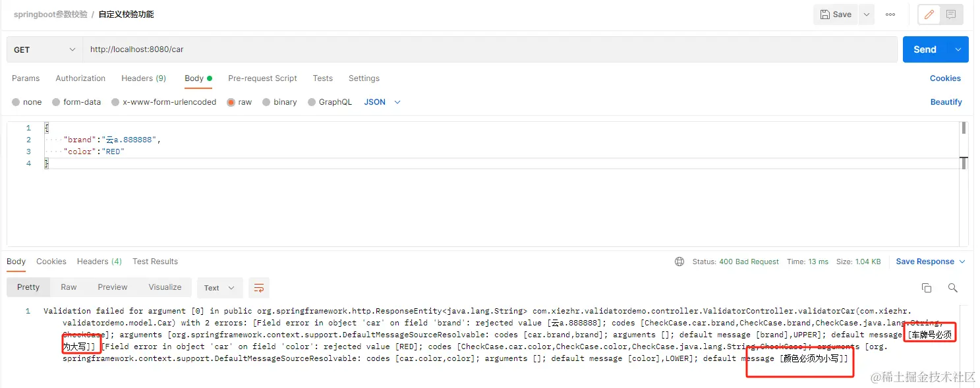Select the request Body tab
The height and width of the screenshot is (388, 980).
[198, 78]
